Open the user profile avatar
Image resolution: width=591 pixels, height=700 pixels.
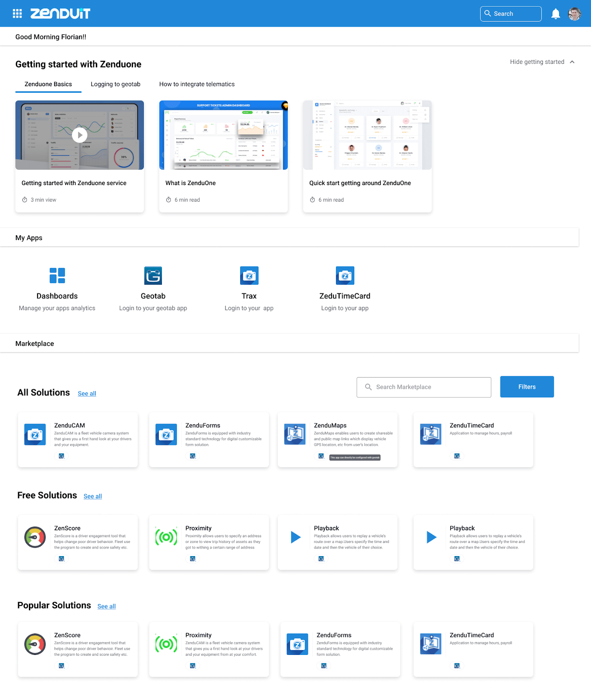pyautogui.click(x=574, y=14)
